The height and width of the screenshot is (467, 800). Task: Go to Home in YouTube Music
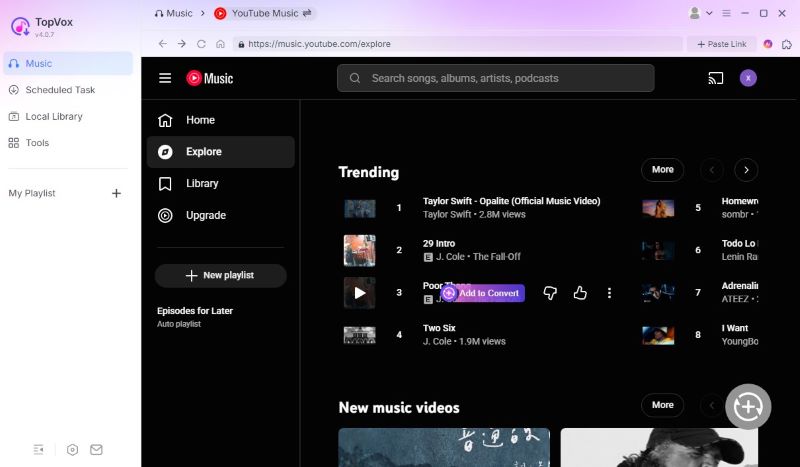(x=220, y=120)
